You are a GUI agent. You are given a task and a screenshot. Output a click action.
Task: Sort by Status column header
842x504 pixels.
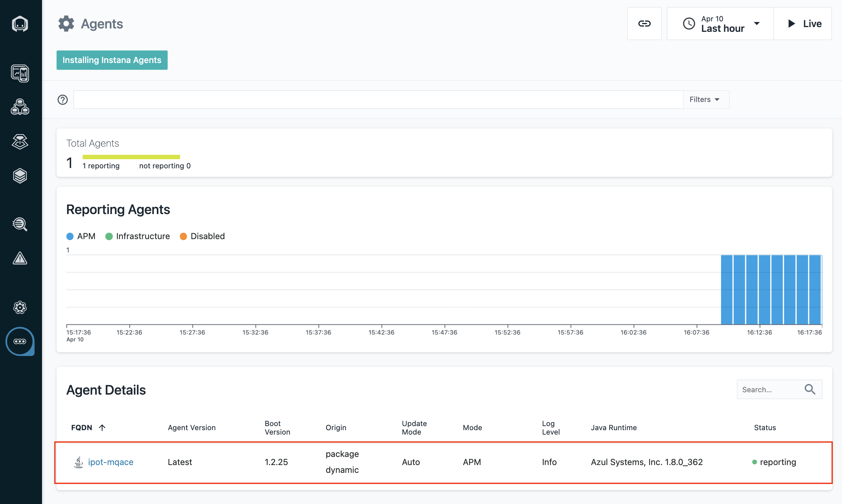[x=764, y=427]
